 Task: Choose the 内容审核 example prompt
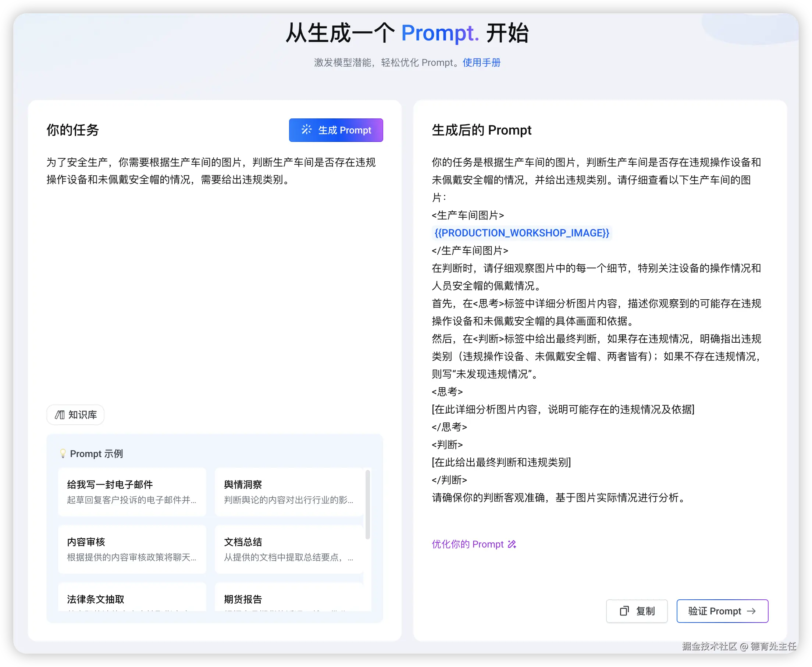132,549
